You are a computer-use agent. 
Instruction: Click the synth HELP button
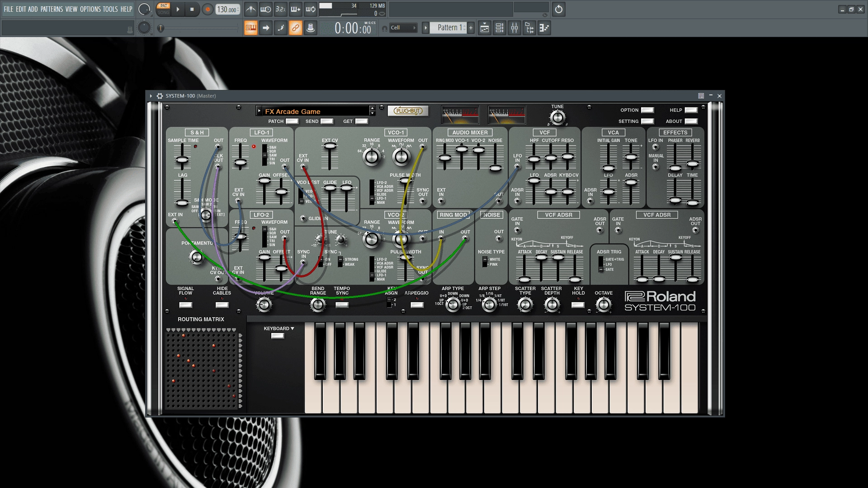691,110
